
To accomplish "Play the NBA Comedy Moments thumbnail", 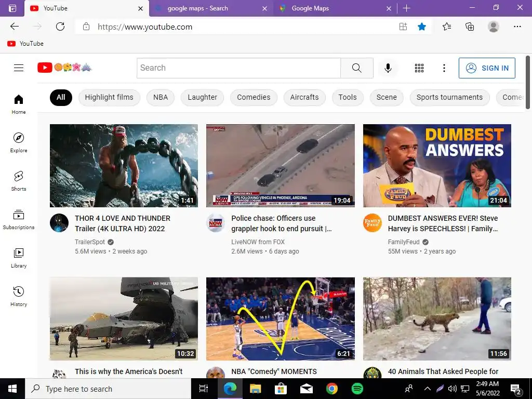I will [280, 319].
